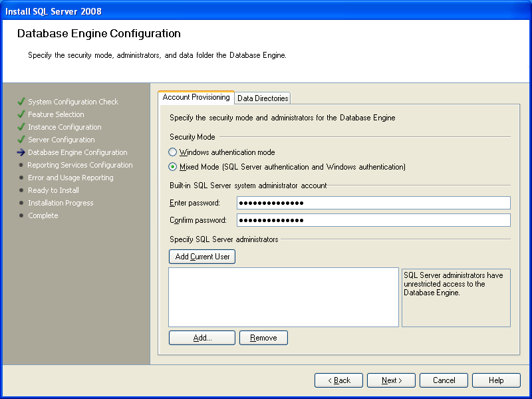Screen dimensions: 532x399
Task: Click the Feature Selection step
Action: (x=56, y=114)
